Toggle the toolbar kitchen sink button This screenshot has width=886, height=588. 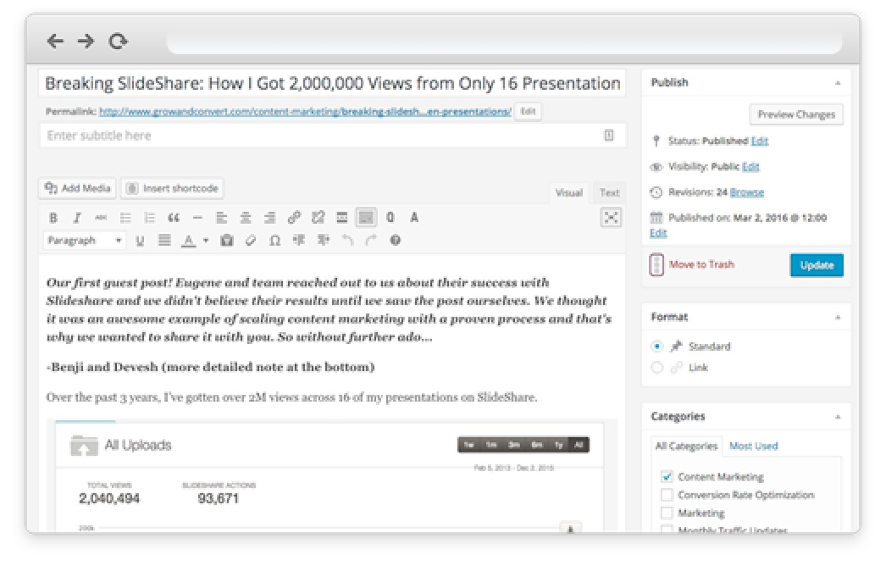[366, 218]
